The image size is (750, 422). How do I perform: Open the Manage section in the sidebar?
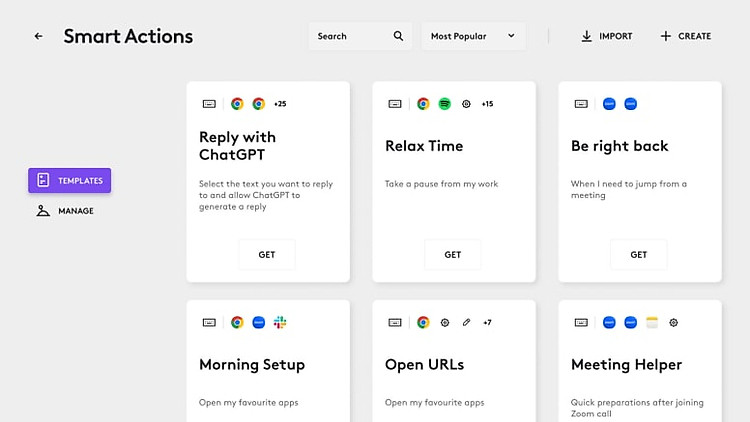[66, 211]
